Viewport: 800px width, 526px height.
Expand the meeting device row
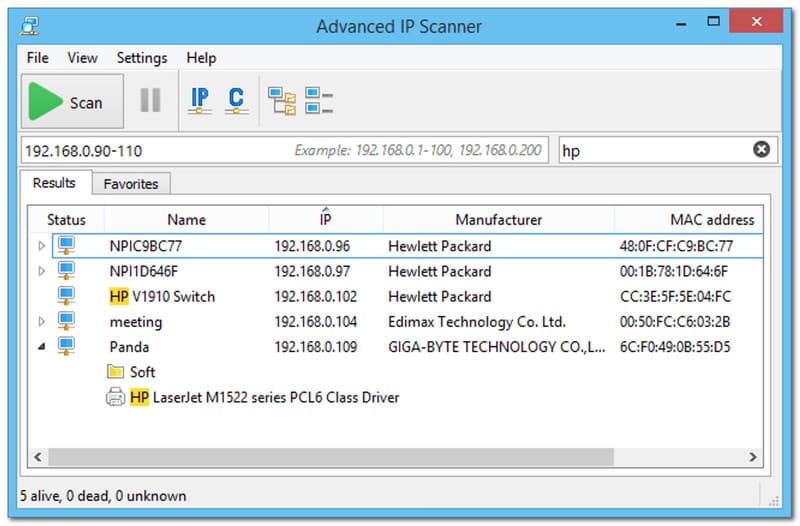coord(41,322)
